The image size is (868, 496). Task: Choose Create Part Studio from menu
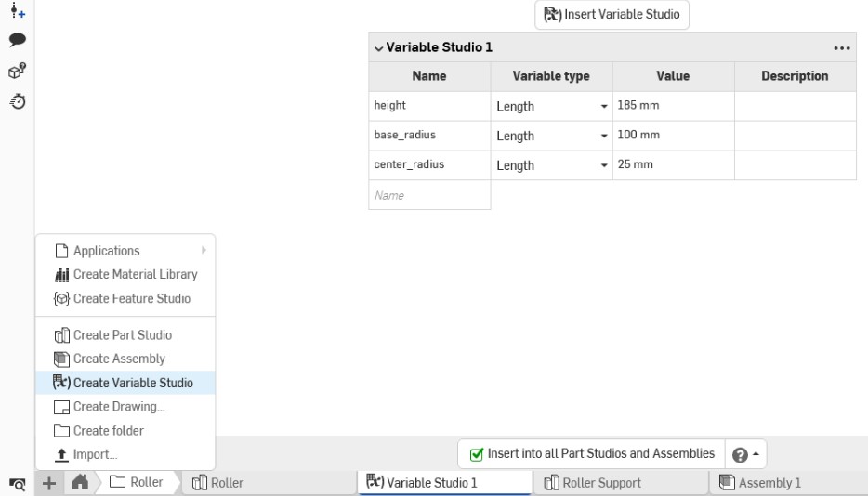coord(125,335)
